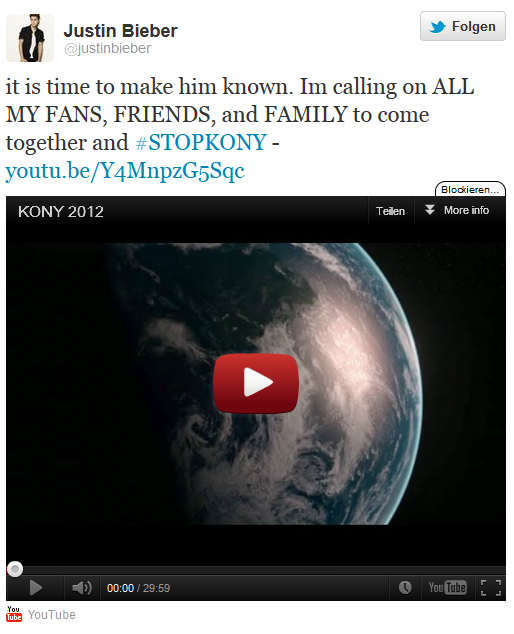Mute the video using the speaker icon
Viewport: 514px width, 634px height.
tap(82, 588)
